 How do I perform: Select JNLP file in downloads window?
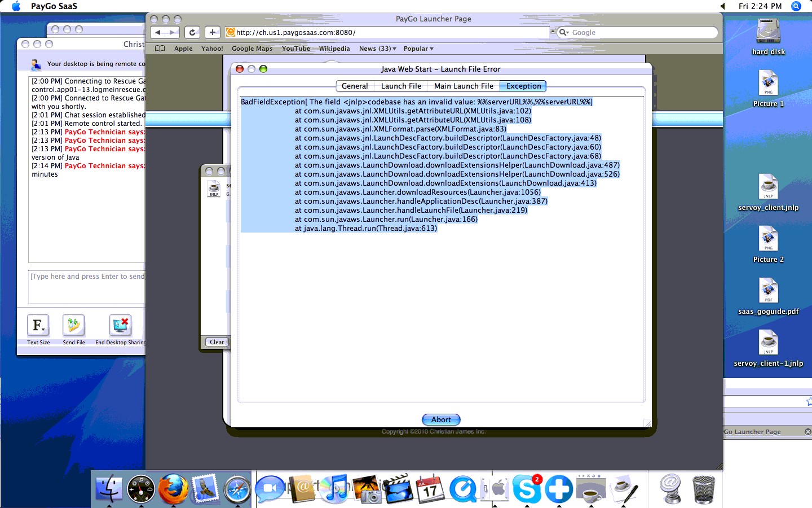(214, 189)
